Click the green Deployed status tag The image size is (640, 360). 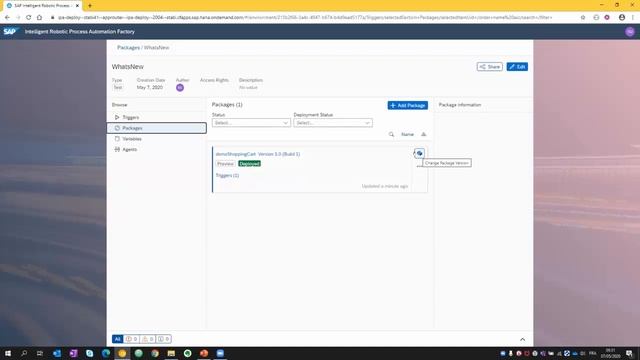pyautogui.click(x=249, y=164)
